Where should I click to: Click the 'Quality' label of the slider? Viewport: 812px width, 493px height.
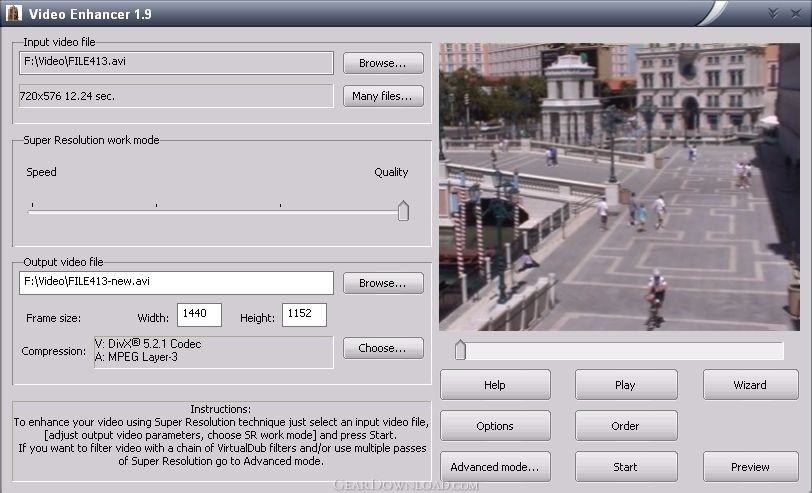[391, 172]
